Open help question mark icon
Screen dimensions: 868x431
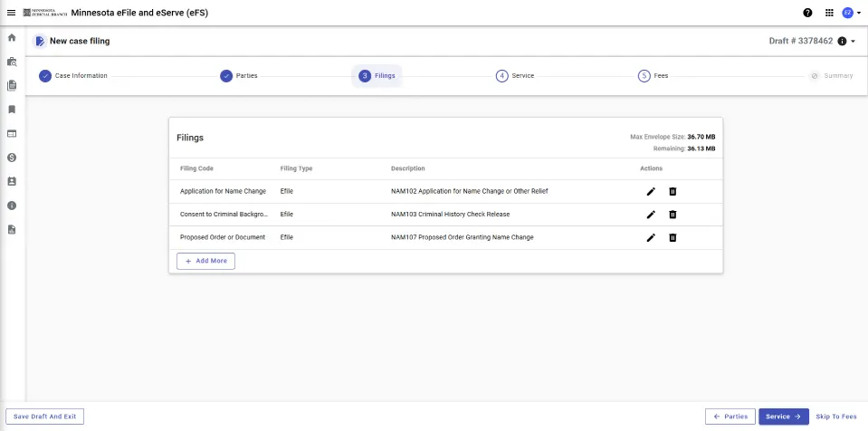point(807,13)
